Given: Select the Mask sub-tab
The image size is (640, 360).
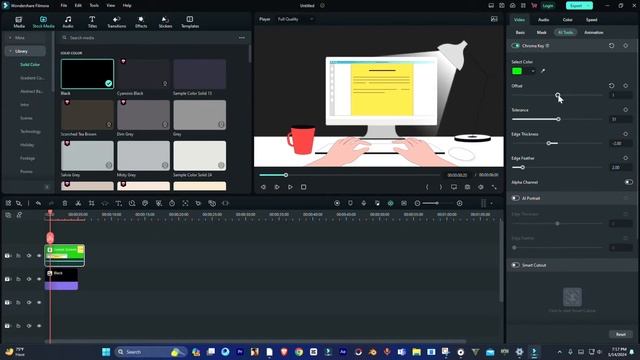Looking at the screenshot, I should 542,32.
